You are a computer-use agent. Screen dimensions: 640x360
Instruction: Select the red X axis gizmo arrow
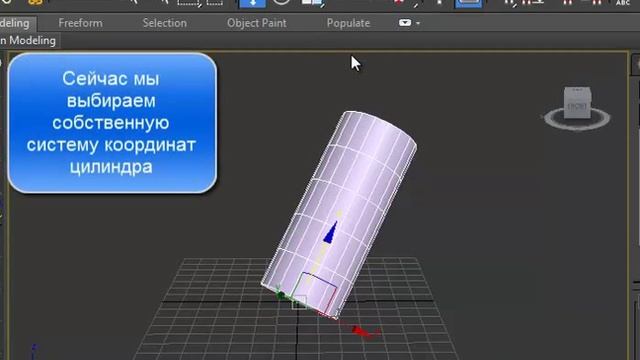[x=363, y=331]
